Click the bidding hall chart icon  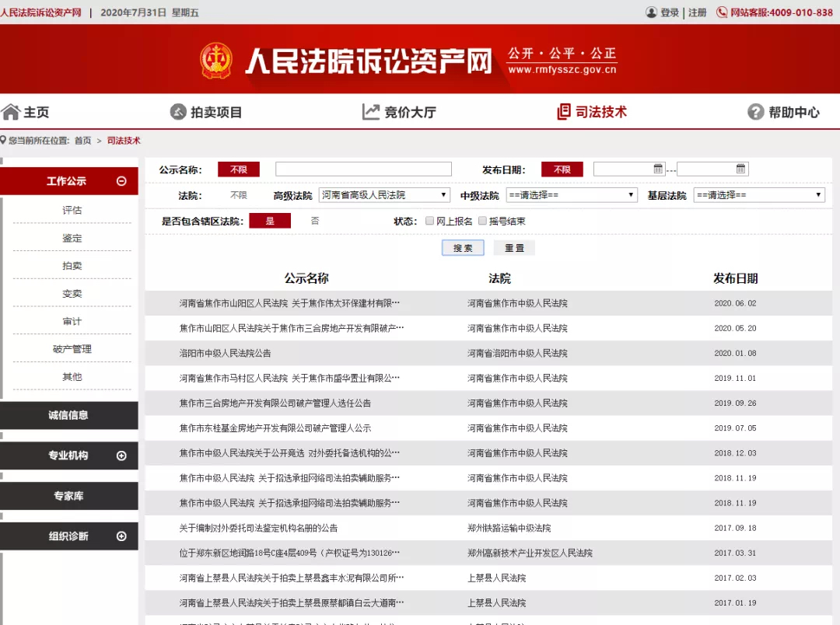(371, 111)
